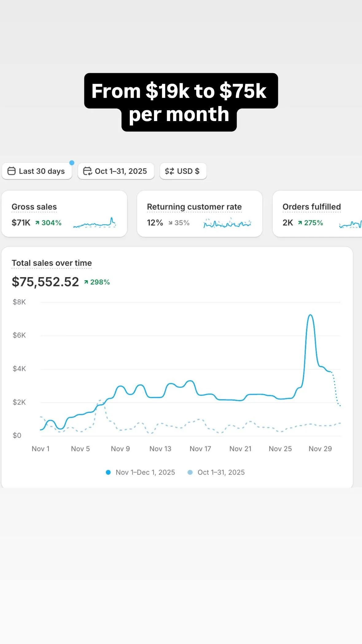The width and height of the screenshot is (362, 644).
Task: Open the Returning customer rate card
Action: click(x=200, y=214)
